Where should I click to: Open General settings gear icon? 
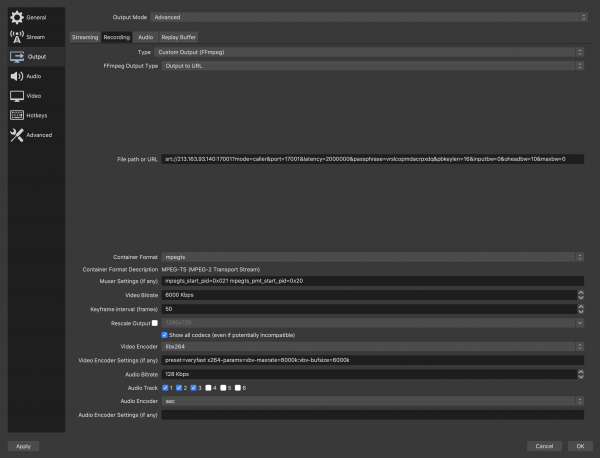17,17
